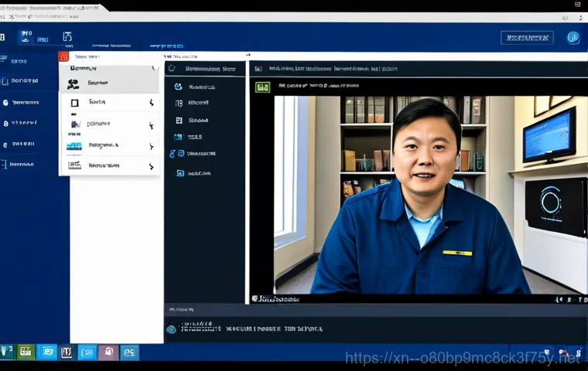Expand the arrow beside the picture-icon row
Screen dimensions: 588x371
pos(152,125)
